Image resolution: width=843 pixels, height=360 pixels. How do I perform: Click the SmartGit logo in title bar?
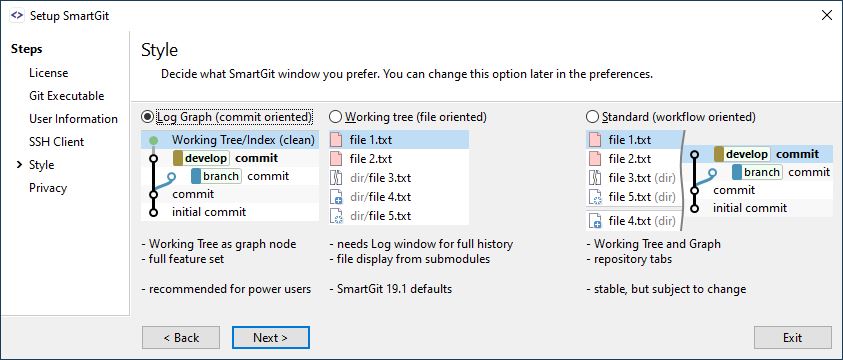(x=17, y=16)
